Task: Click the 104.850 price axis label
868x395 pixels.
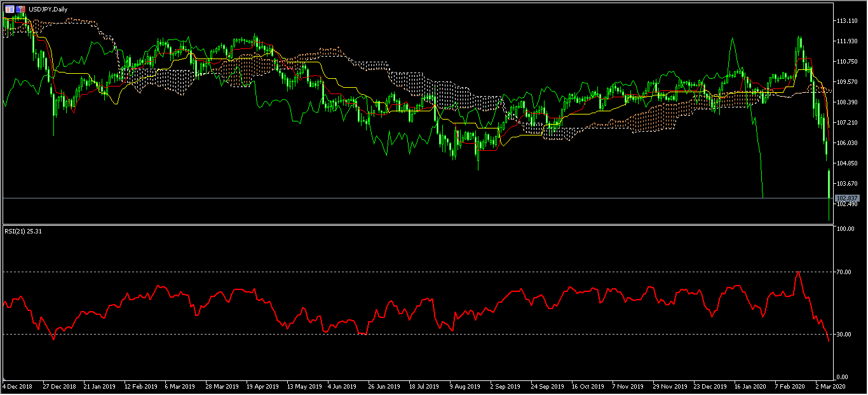Action: [x=846, y=163]
